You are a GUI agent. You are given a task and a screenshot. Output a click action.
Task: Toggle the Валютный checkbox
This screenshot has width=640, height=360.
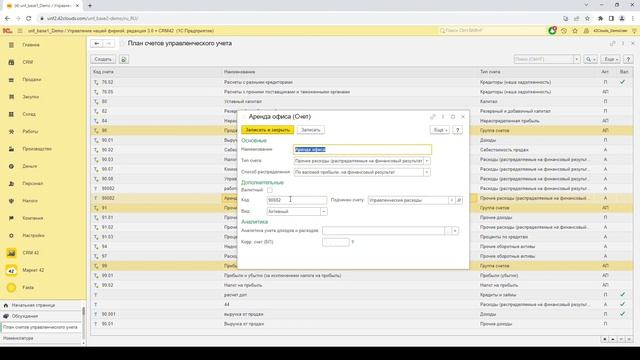(x=270, y=190)
